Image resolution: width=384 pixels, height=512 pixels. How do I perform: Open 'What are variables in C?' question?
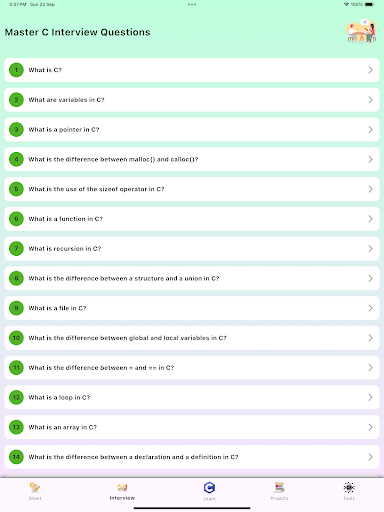192,100
